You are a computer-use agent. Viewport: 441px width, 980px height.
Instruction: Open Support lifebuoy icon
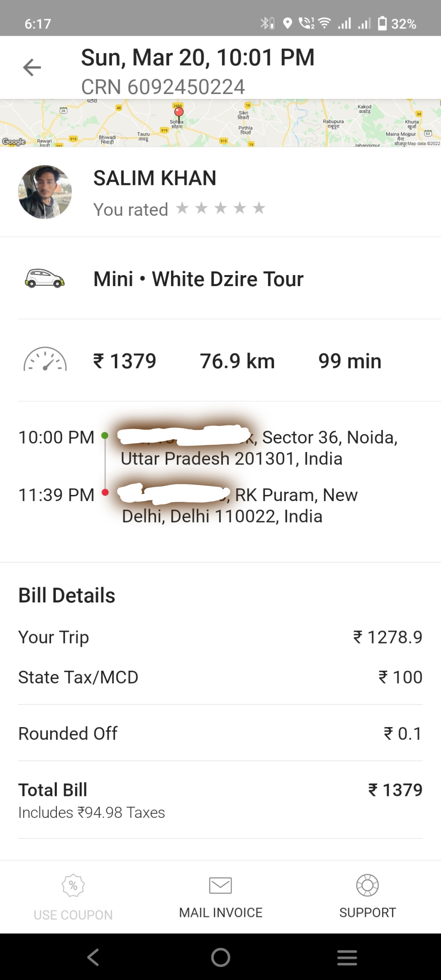[x=367, y=885]
